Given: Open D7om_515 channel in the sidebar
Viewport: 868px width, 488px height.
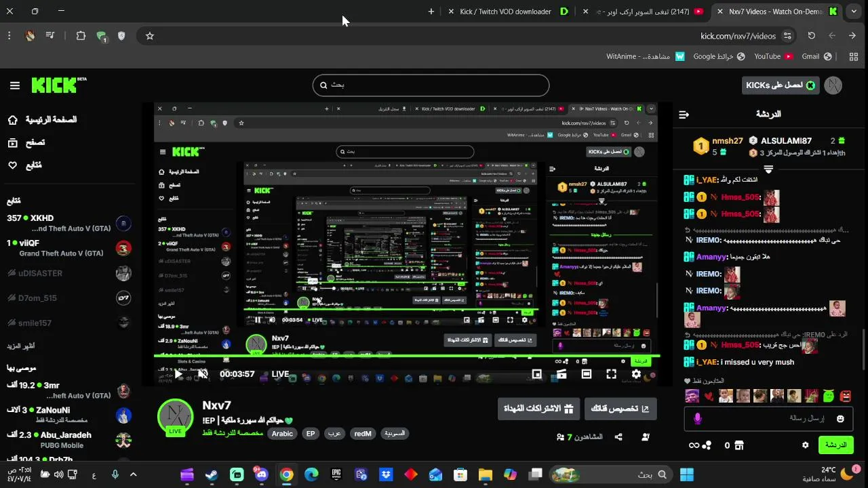Looking at the screenshot, I should tap(68, 298).
